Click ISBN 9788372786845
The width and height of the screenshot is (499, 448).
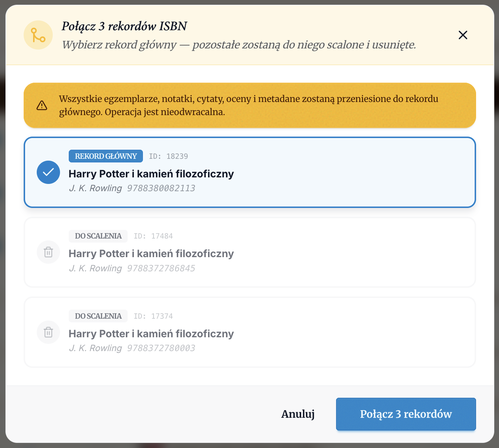click(x=161, y=268)
